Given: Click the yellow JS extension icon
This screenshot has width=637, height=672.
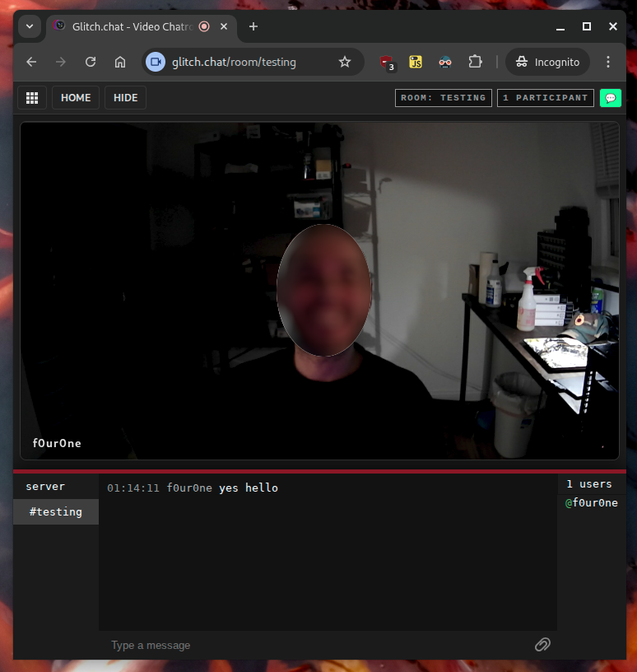Looking at the screenshot, I should (x=416, y=62).
